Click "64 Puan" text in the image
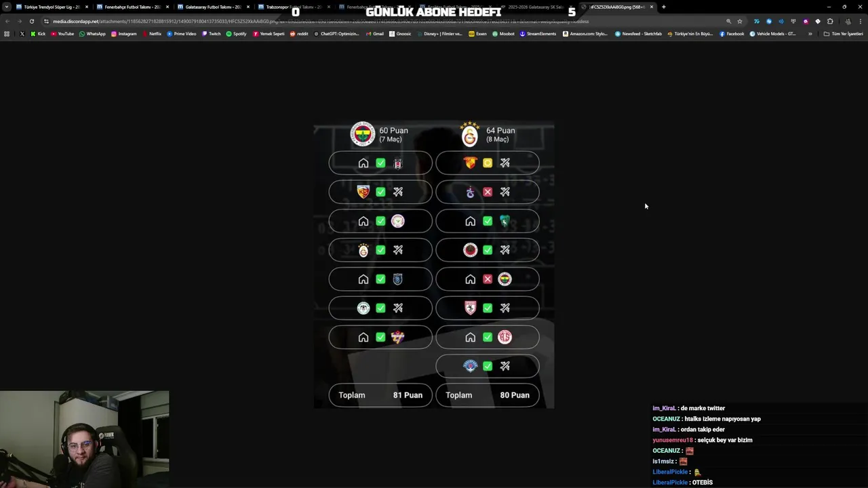Viewport: 868px width, 488px height. [500, 130]
